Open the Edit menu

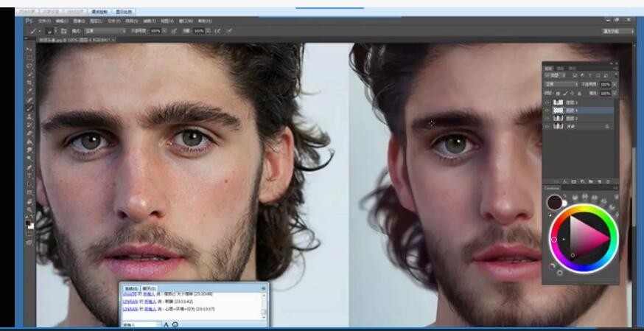62,21
